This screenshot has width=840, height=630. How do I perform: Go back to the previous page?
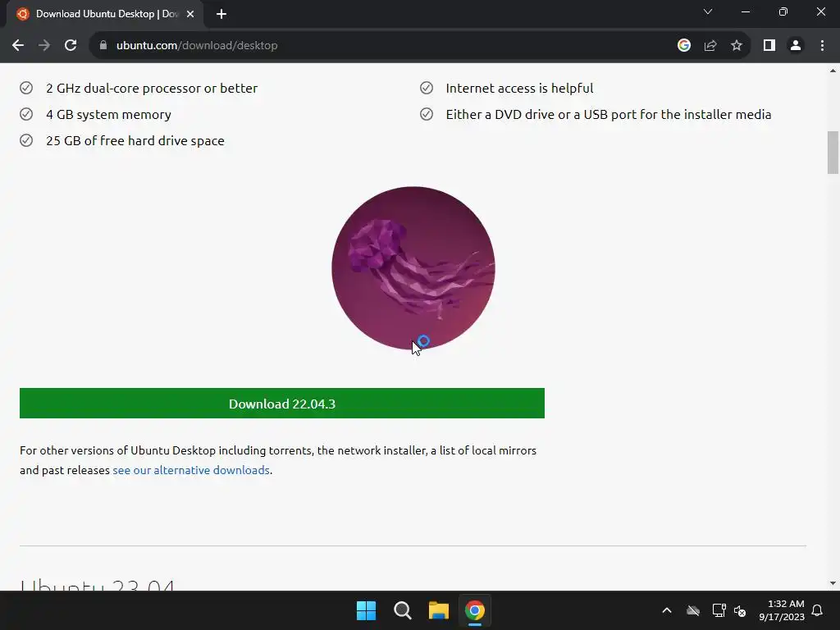point(18,46)
